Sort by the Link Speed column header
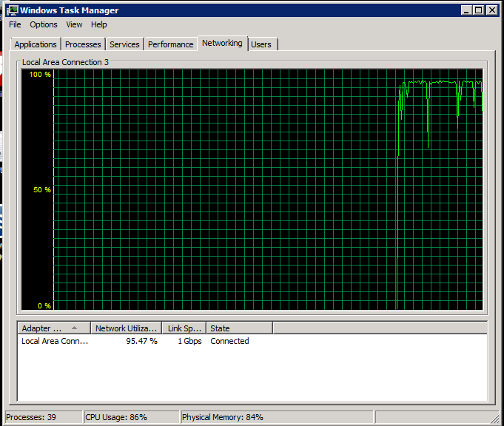Screen dimensions: 504x426 184,328
